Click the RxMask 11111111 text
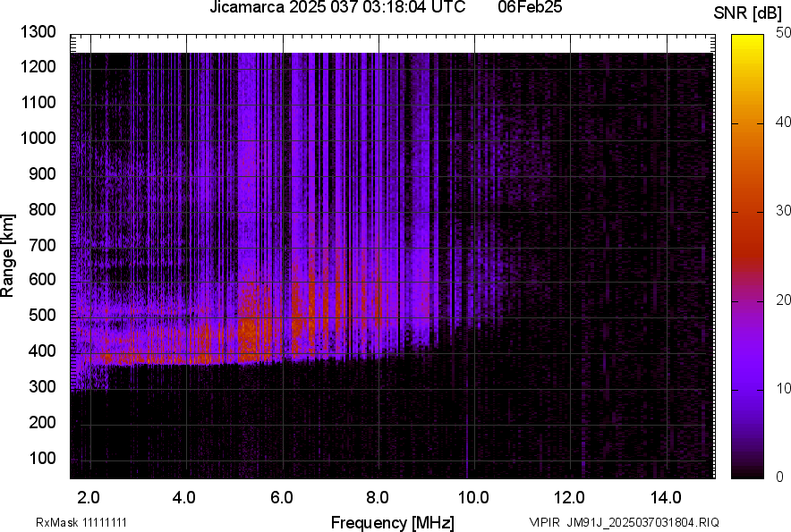791x532 pixels. [80, 522]
